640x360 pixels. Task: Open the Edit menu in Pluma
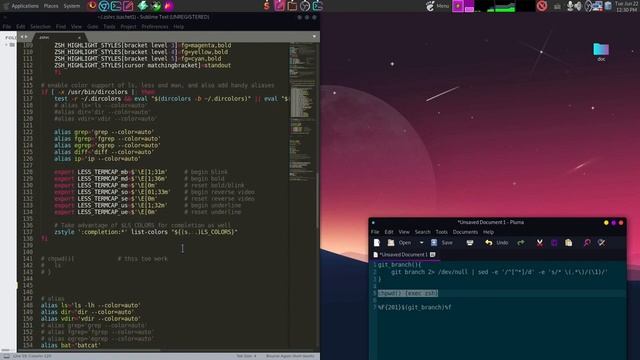pos(389,232)
